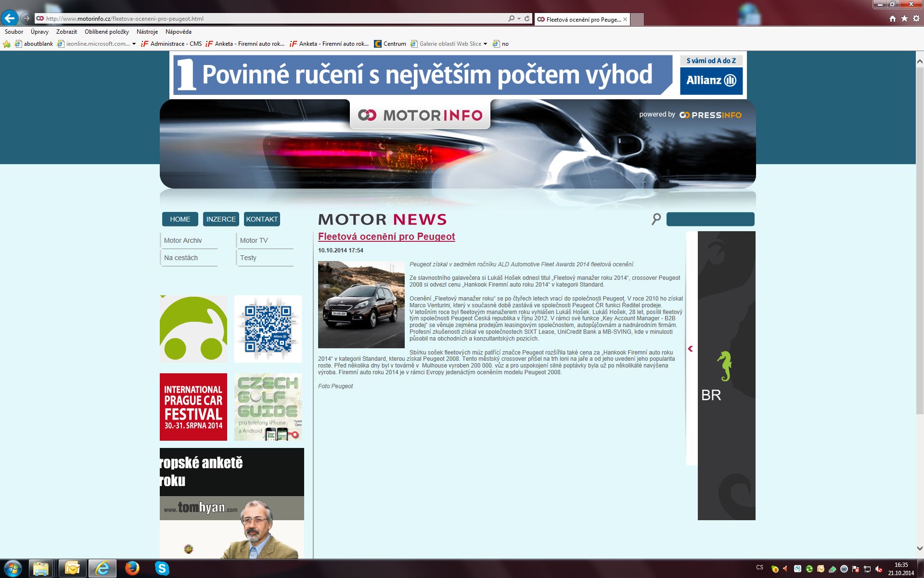The image size is (924, 578).
Task: Click scrollbar down arrow
Action: [x=920, y=548]
